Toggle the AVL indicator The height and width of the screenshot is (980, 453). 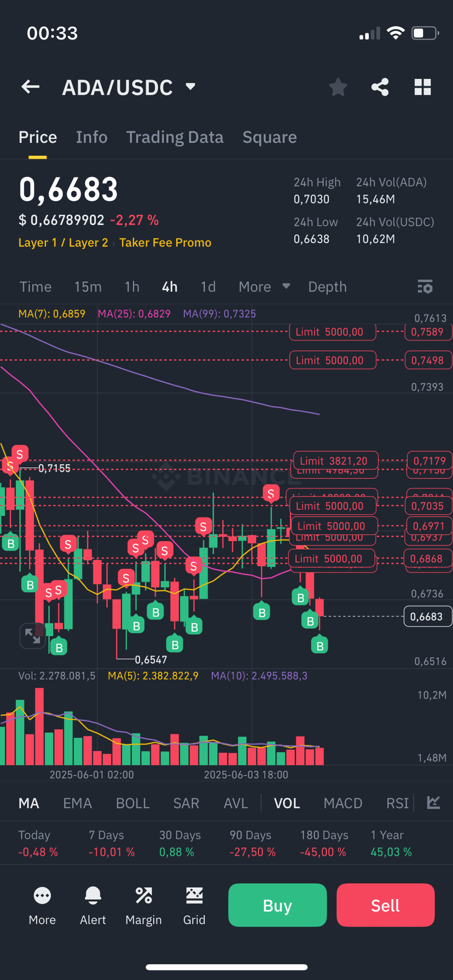pyautogui.click(x=236, y=803)
